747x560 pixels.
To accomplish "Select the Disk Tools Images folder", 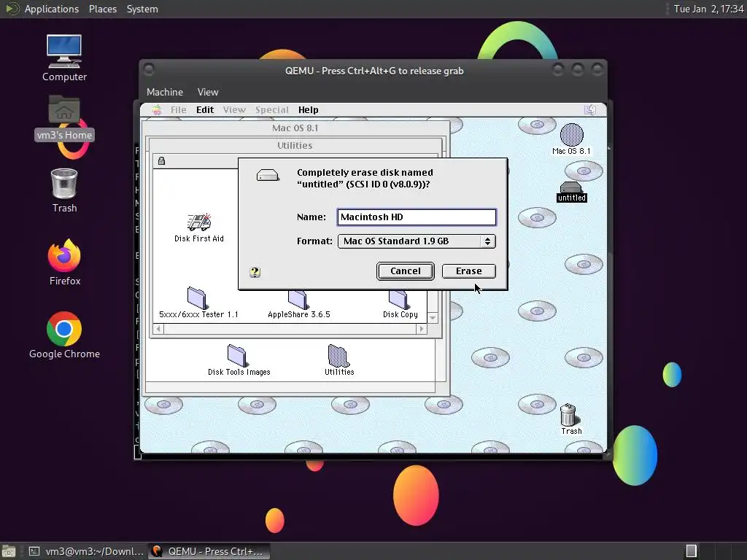I will [239, 360].
